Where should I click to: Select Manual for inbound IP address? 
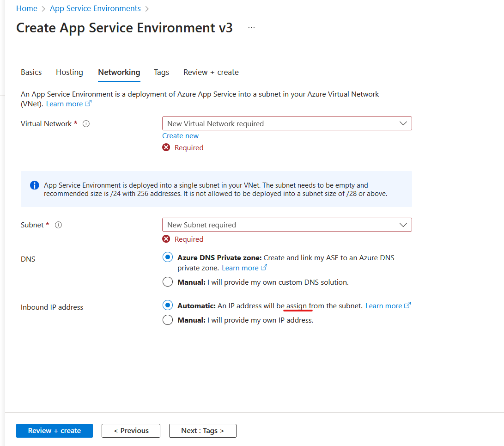point(167,320)
